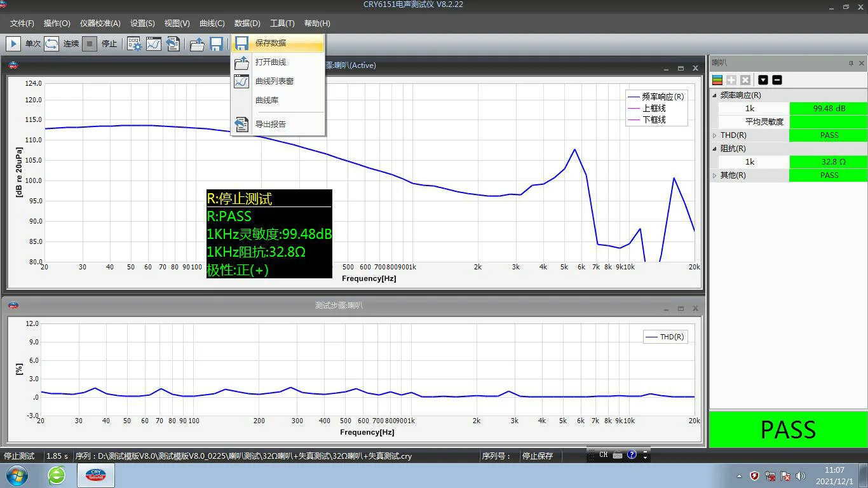Pin the 喇叭 results panel
The image size is (868, 488).
(x=851, y=64)
